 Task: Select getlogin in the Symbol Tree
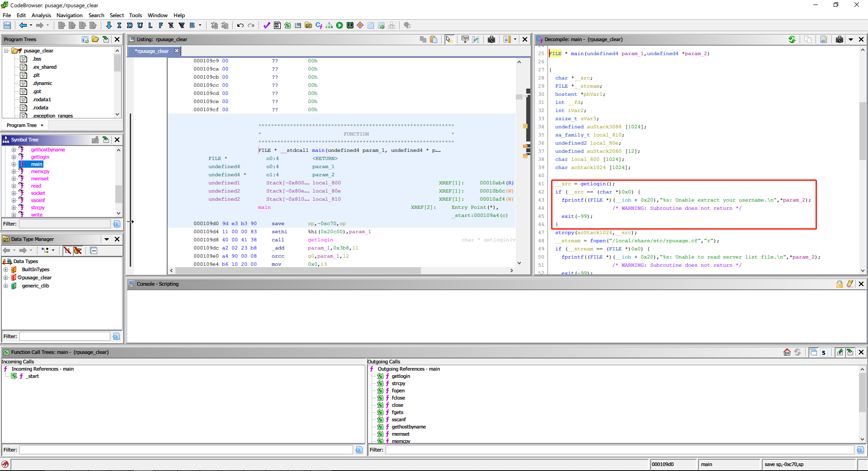coord(40,157)
